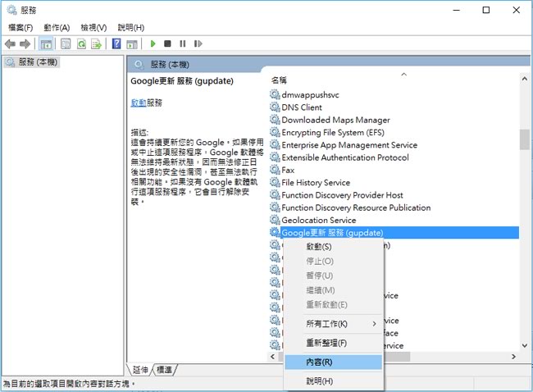The image size is (533, 392).
Task: Select Geolocation Service row
Action: 394,220
